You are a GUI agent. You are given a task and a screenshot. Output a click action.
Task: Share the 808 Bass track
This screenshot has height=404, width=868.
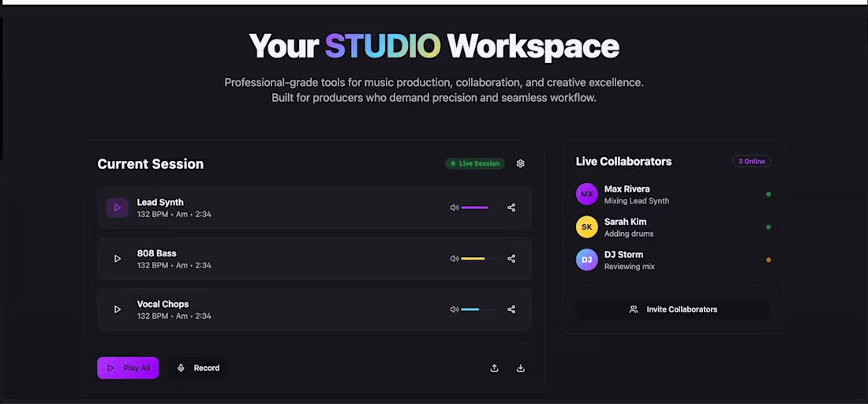pyautogui.click(x=511, y=259)
